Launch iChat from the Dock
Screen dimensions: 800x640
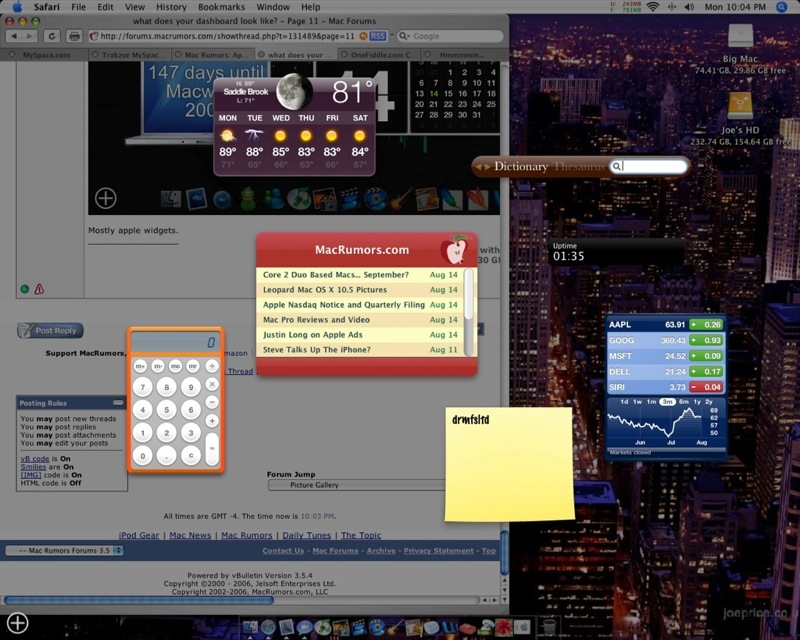(305, 627)
